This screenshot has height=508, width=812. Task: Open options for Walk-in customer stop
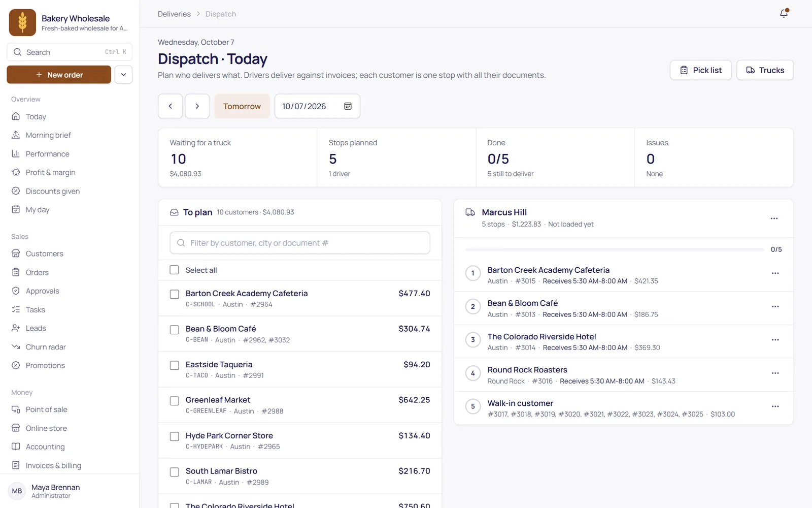[775, 406]
